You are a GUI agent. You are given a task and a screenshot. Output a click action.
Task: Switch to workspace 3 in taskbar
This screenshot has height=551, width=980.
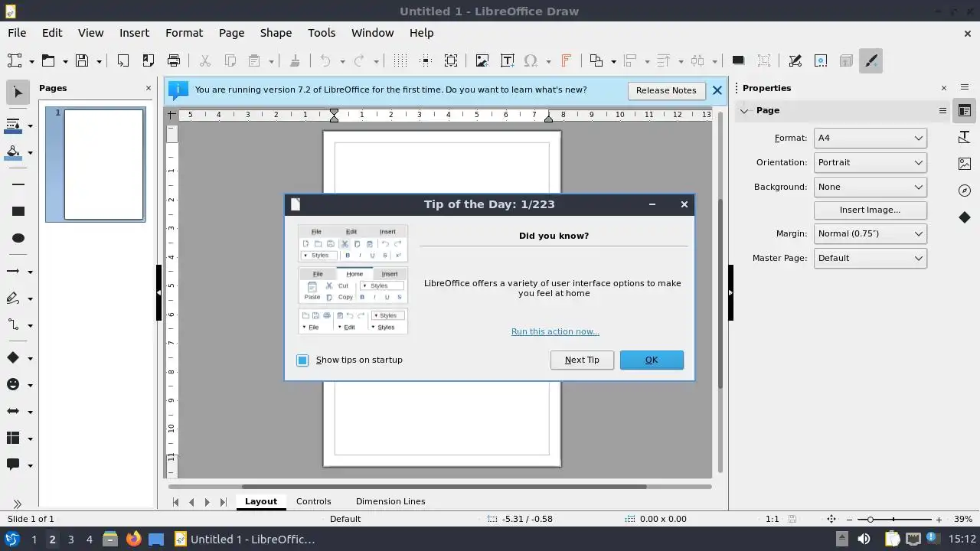(x=70, y=540)
